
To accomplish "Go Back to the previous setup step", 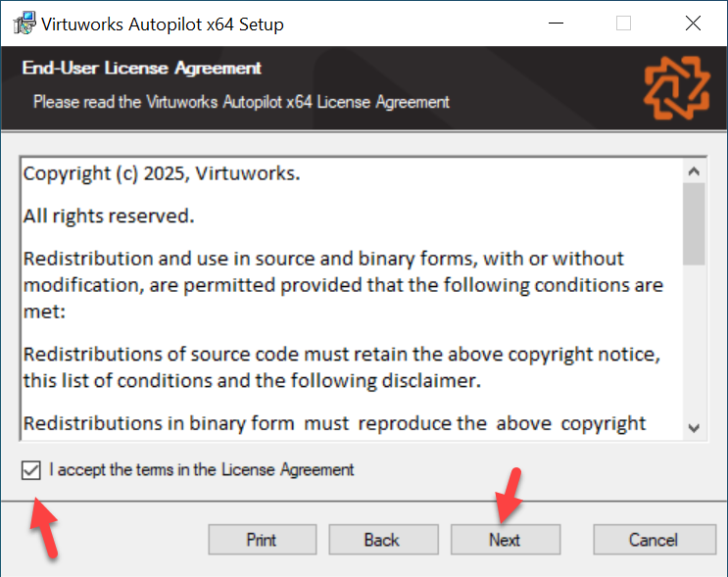I will pyautogui.click(x=383, y=540).
